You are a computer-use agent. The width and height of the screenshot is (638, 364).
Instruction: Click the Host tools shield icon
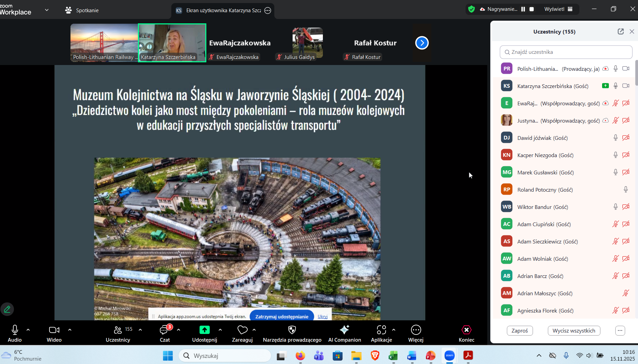click(292, 330)
